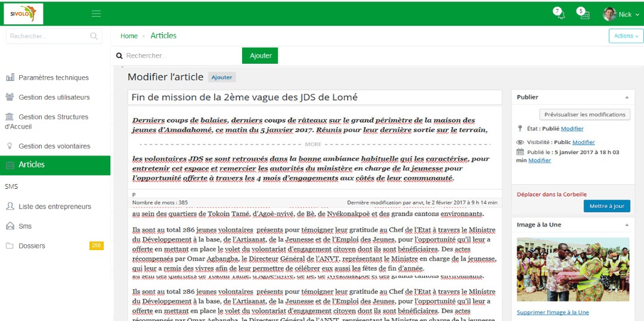Toggle the hamburger sidebar menu icon
The height and width of the screenshot is (321, 644).
tap(96, 14)
